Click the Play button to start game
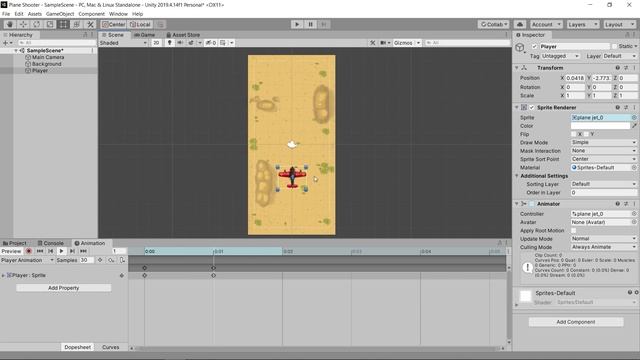 point(297,24)
